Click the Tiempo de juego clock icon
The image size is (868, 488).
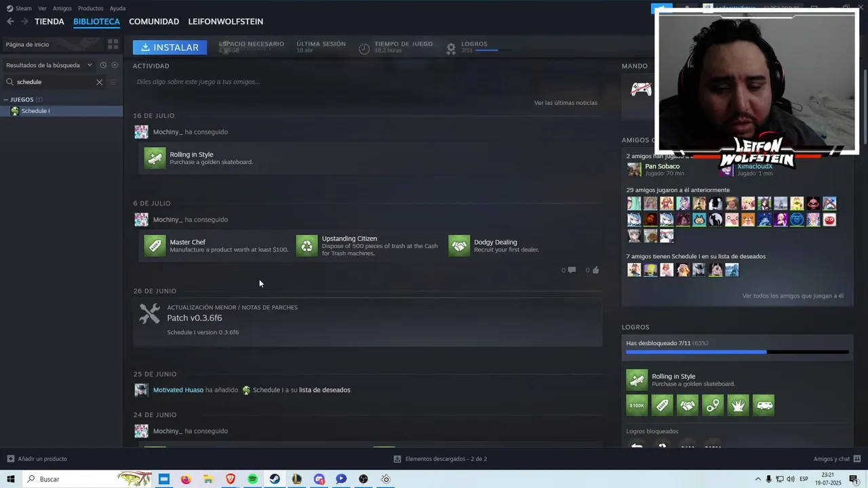(x=364, y=48)
